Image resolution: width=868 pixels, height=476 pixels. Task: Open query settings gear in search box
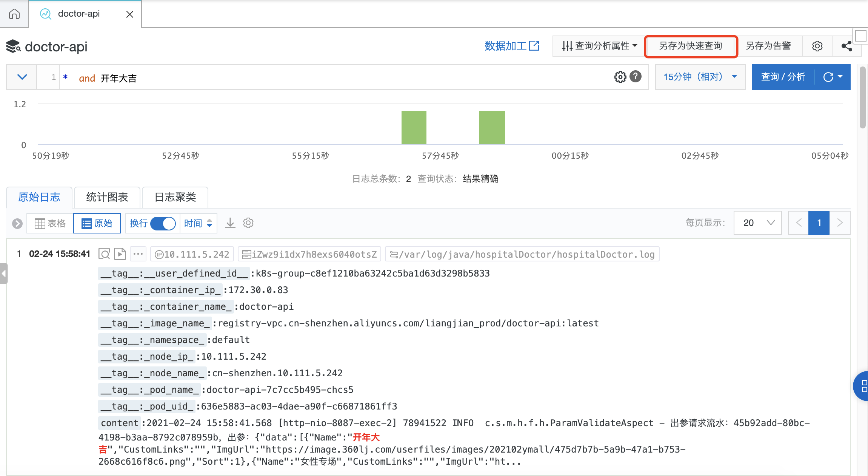(620, 77)
